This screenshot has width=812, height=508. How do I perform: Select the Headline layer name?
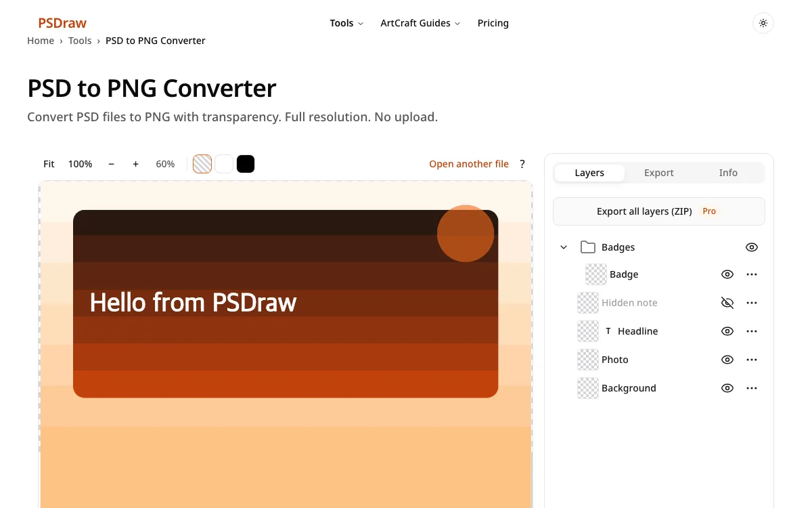638,331
